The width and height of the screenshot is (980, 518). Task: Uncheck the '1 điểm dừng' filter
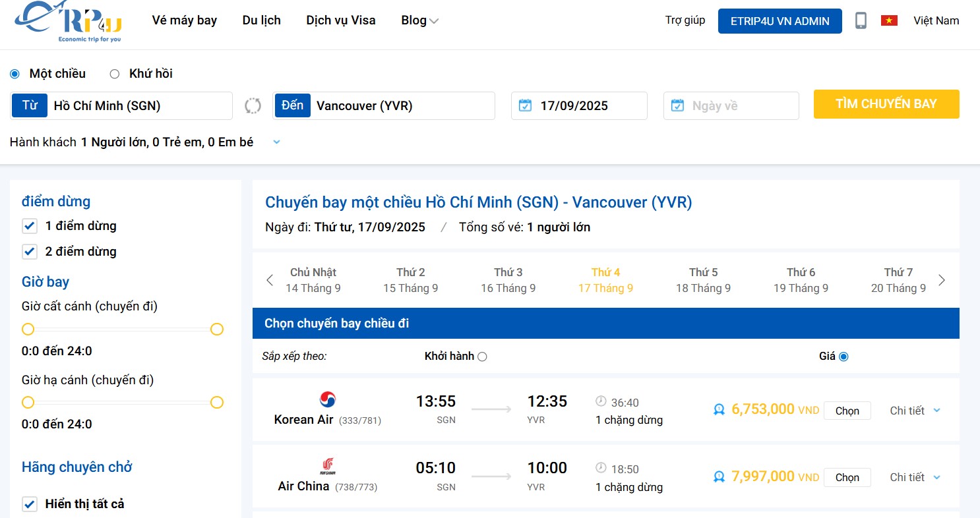click(x=29, y=225)
